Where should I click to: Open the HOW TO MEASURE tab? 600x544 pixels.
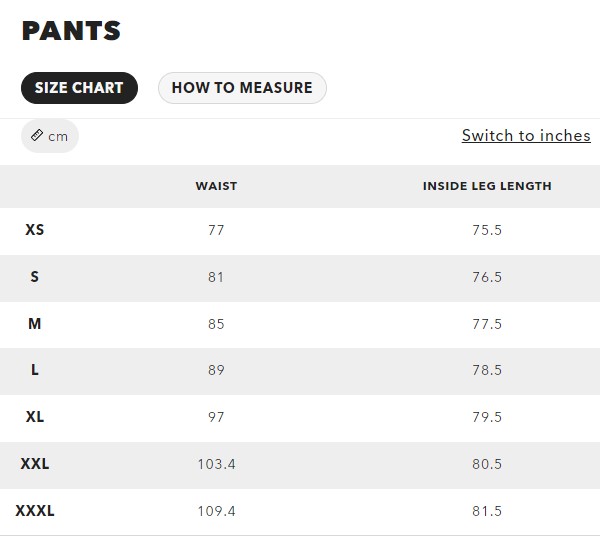pos(242,88)
